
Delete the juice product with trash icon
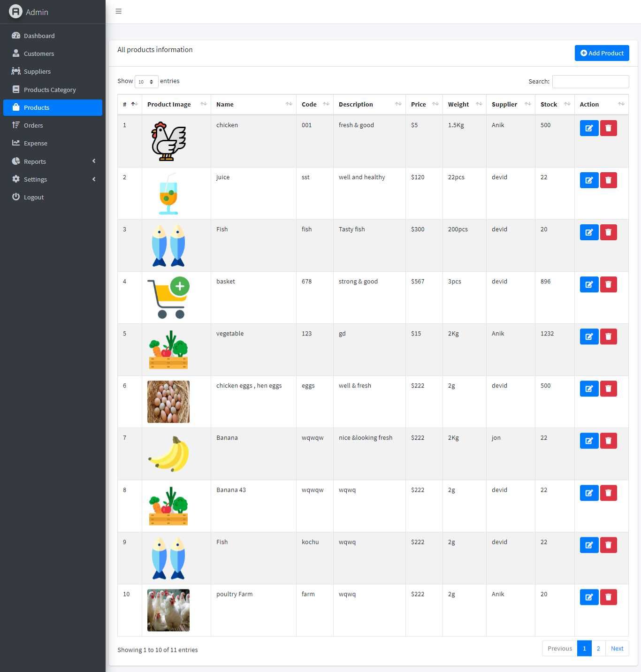[608, 180]
